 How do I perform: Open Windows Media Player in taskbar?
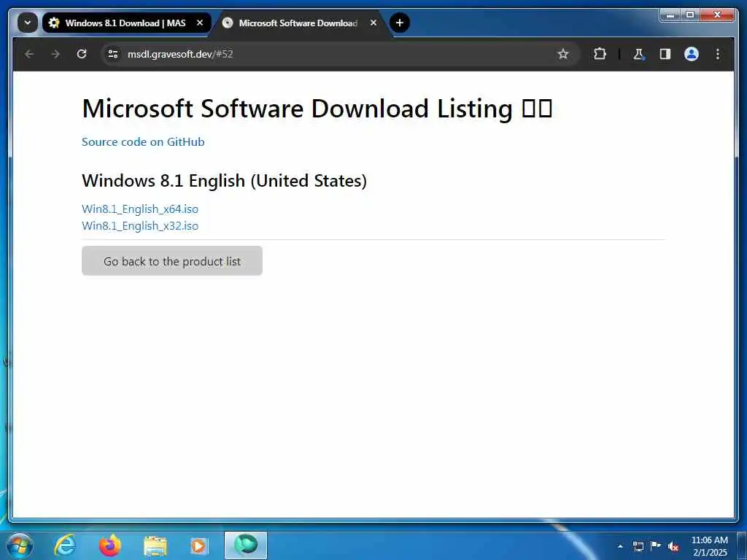(199, 546)
